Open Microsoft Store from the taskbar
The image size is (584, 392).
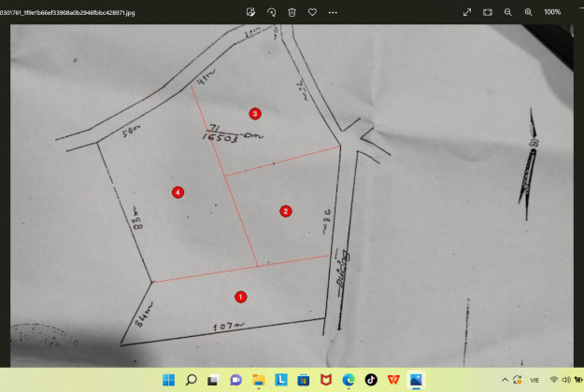[304, 380]
